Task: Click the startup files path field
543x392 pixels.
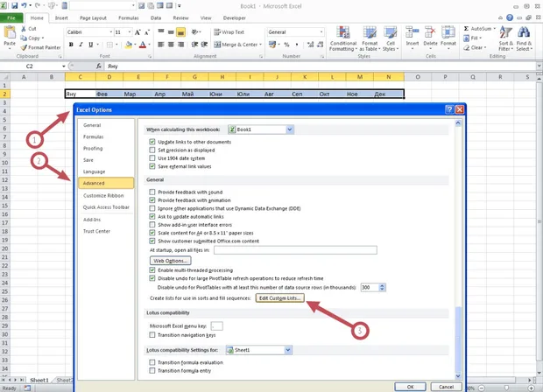Action: 295,250
